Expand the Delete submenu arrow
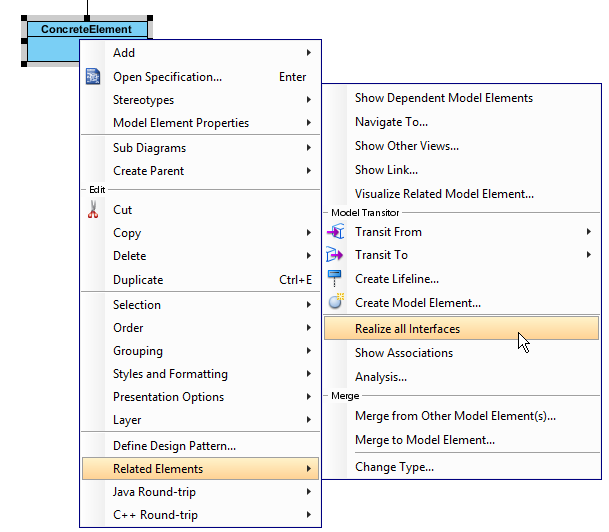Screen dimensions: 609x532 pos(308,256)
